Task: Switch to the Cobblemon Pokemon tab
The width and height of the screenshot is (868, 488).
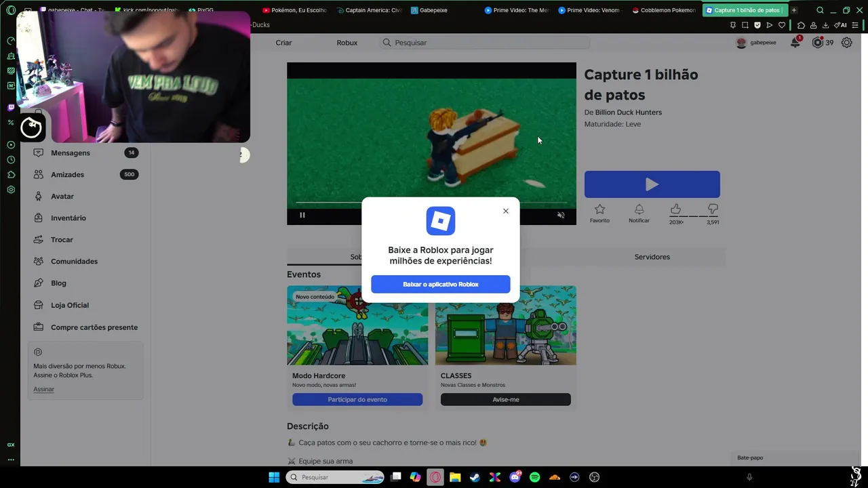Action: [x=664, y=10]
